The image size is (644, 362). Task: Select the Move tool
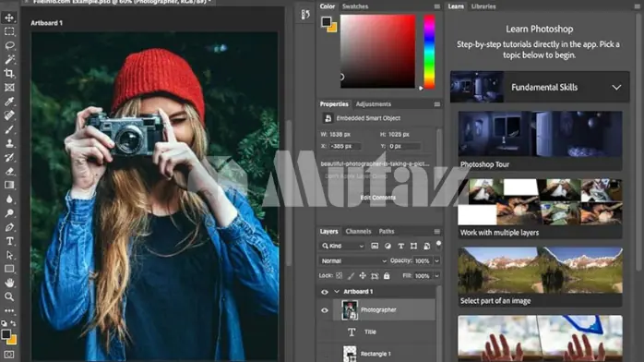tap(9, 18)
